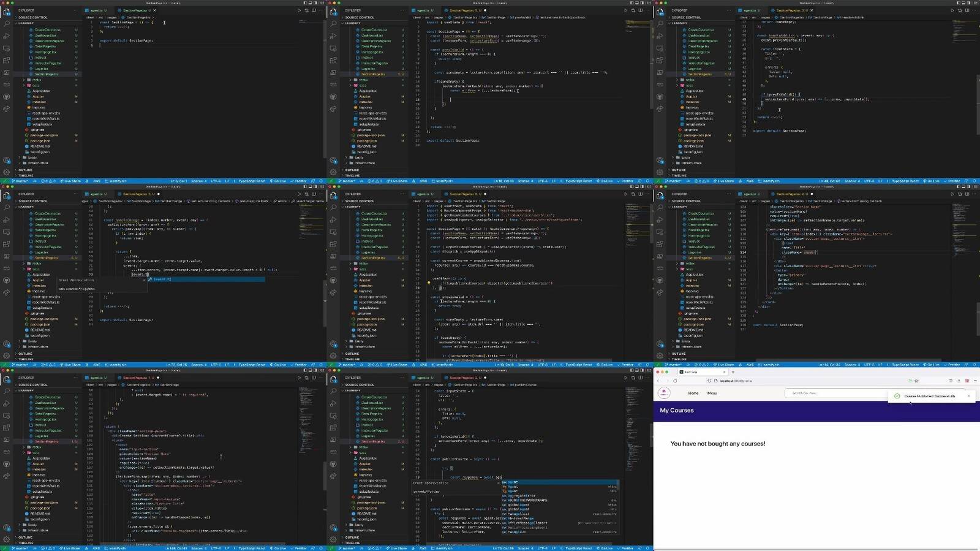The width and height of the screenshot is (980, 551).
Task: Expand sass folder in top-left frame explorer
Action: tap(47, 85)
